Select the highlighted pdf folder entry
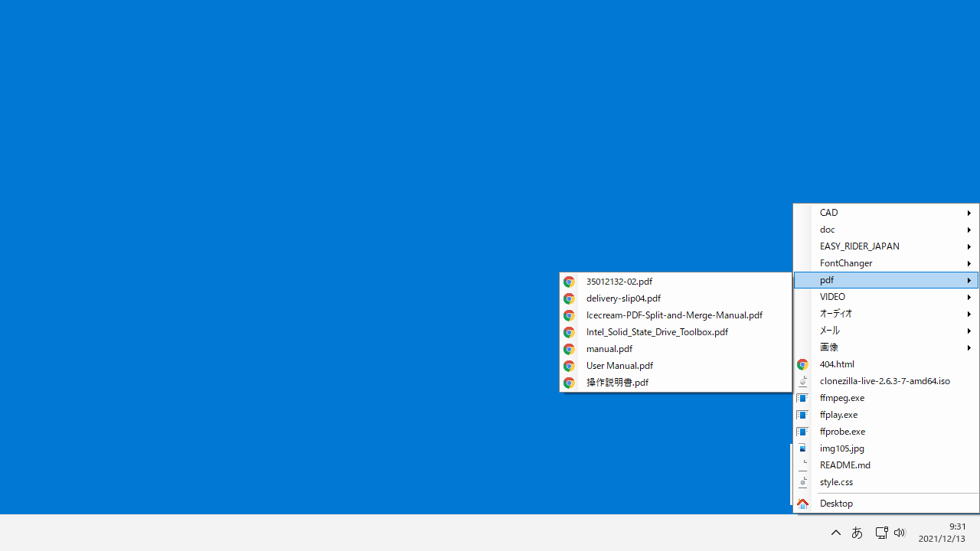980x551 pixels. (886, 280)
